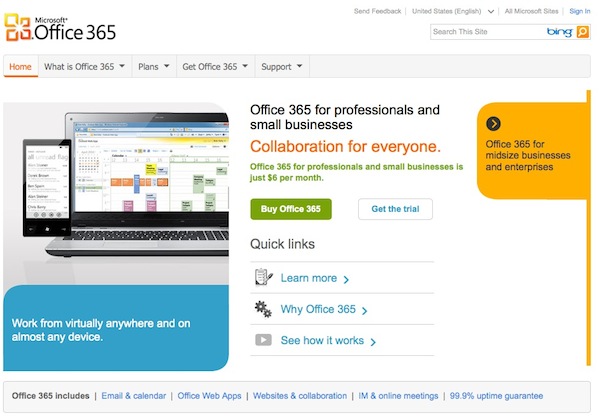Click the Microsoft Office 365 logo
The image size is (600, 419).
tap(60, 28)
